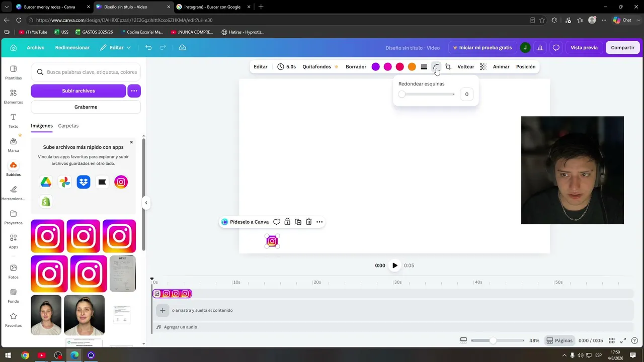Click the zoom slider handle at bottom
The height and width of the screenshot is (362, 644).
[493, 340]
